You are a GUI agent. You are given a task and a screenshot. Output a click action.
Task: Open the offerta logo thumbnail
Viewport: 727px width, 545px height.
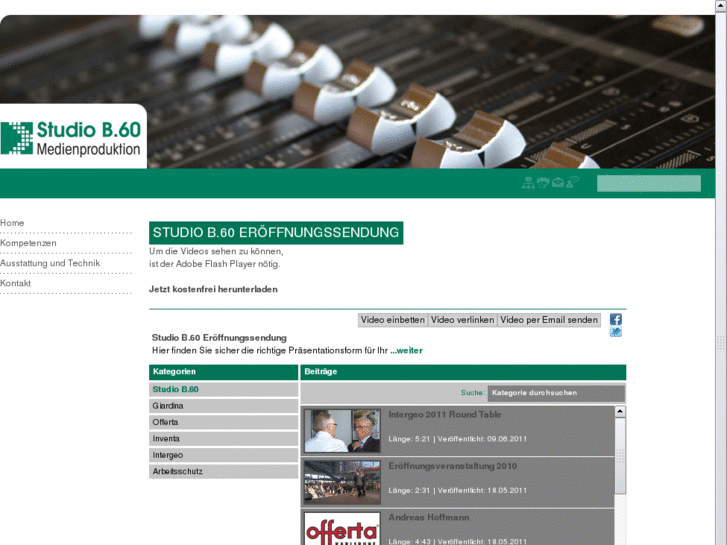click(342, 529)
